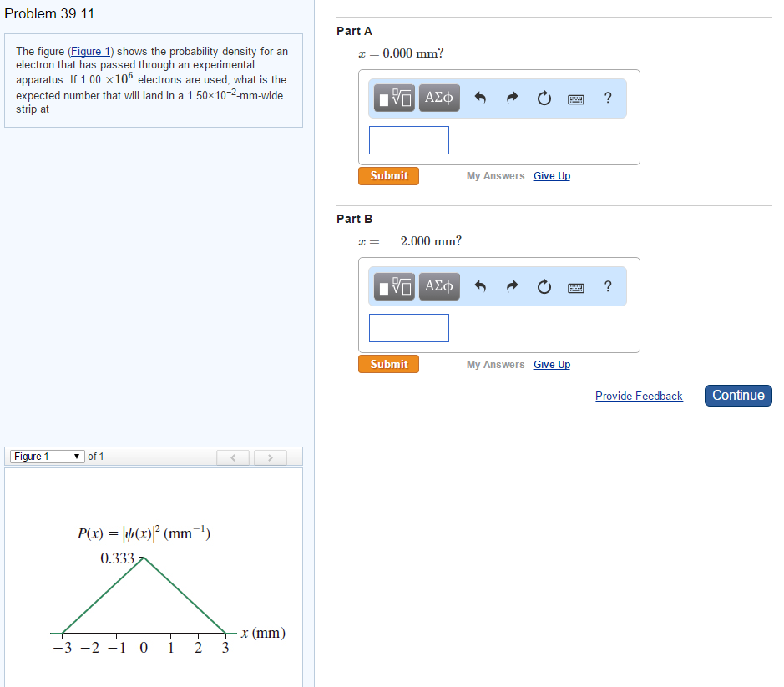Viewport: 784px width, 687px height.
Task: Open the Provide Feedback link
Action: pos(639,396)
